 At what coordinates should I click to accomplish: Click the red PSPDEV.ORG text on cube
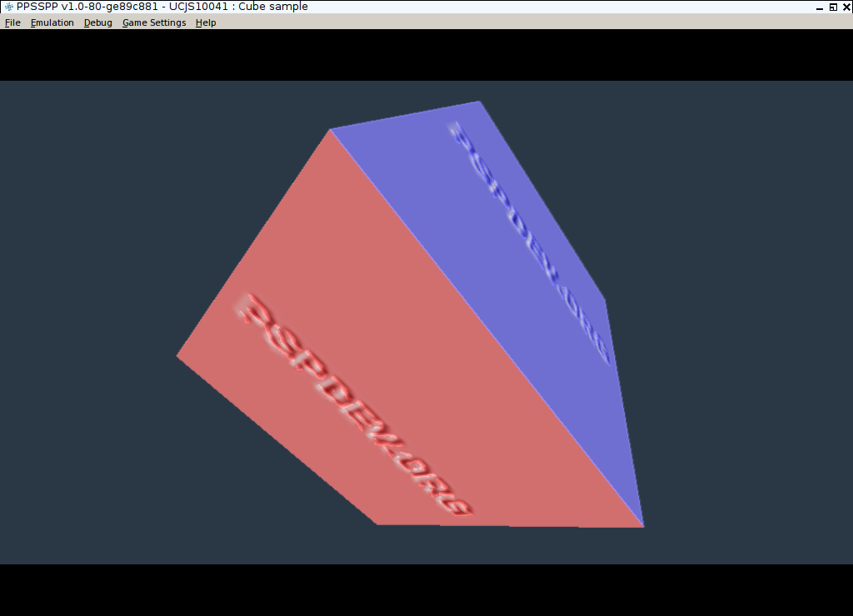click(354, 404)
